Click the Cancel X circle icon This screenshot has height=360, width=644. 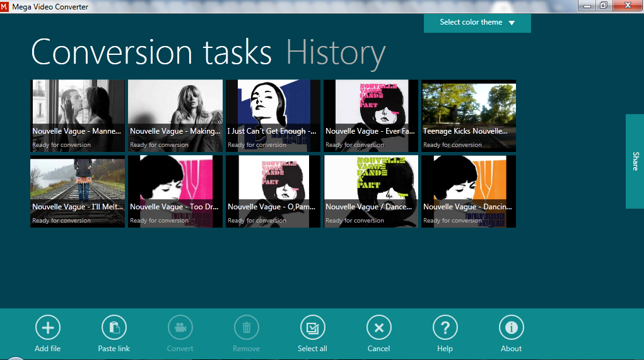pos(378,328)
